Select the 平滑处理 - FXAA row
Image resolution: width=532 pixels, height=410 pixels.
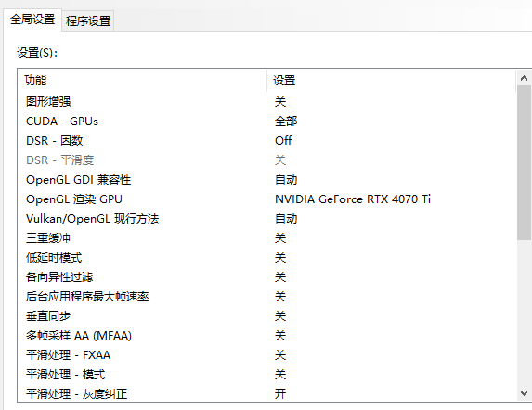click(x=267, y=355)
